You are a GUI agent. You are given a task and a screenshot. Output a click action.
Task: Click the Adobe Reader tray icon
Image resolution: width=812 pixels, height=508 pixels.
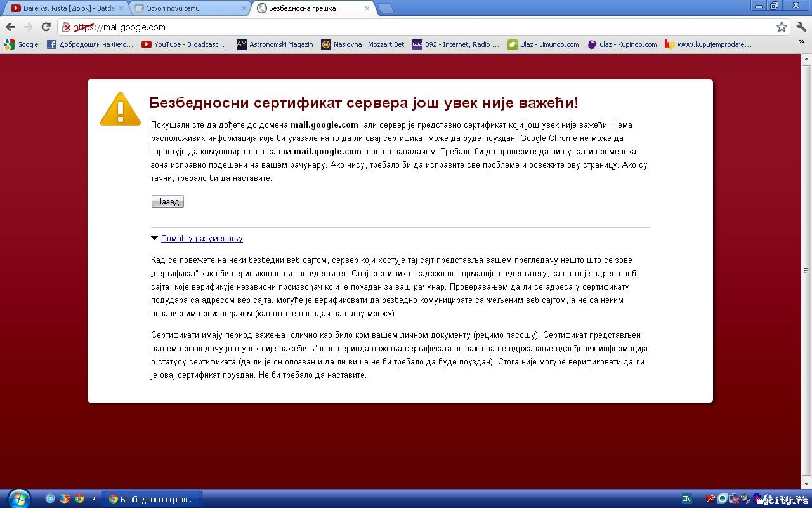[711, 498]
